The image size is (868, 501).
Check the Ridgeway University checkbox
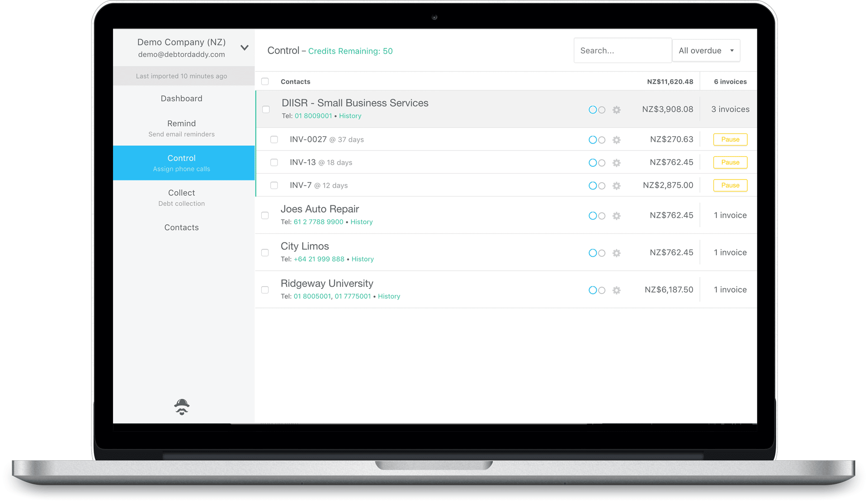[265, 290]
